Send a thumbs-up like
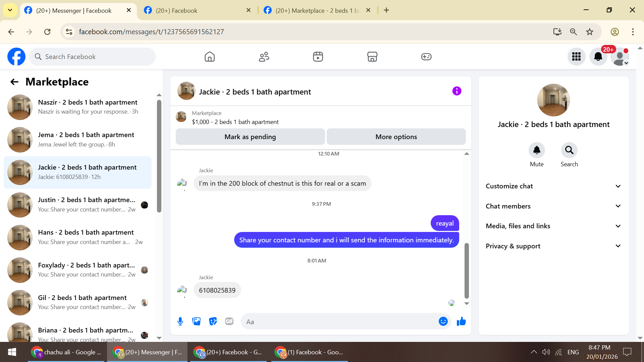This screenshot has height=362, width=644. point(461,321)
